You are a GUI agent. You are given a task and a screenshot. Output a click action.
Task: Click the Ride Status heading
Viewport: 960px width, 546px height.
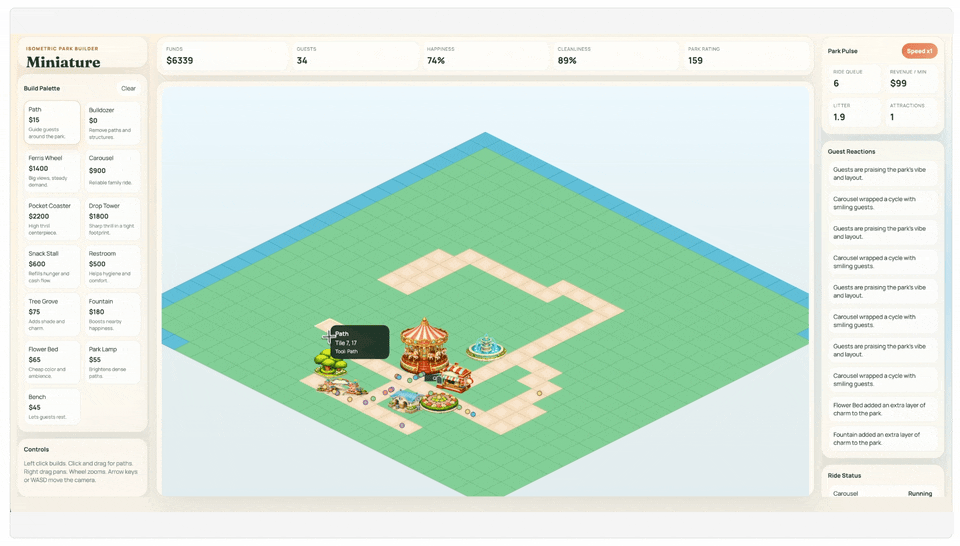[844, 475]
